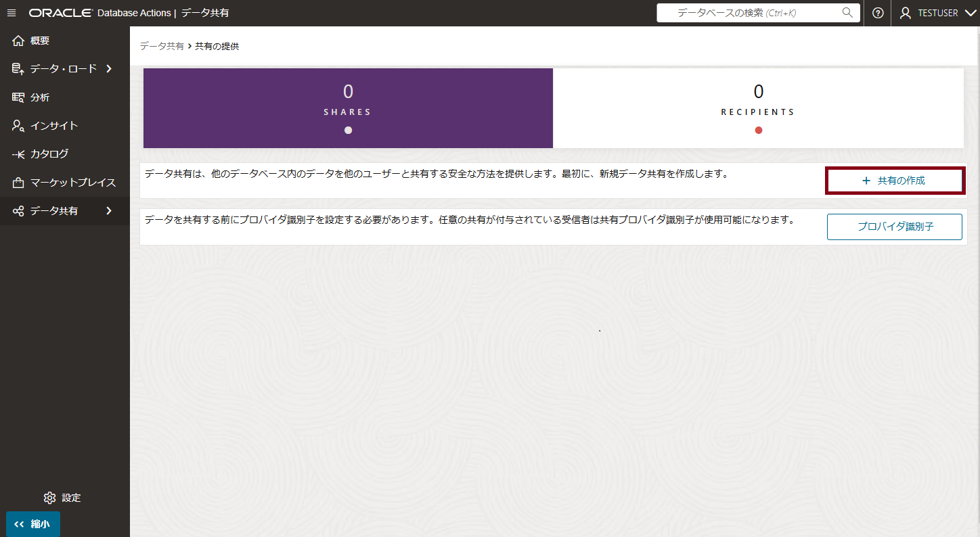Open the プロバイダ識別子 (Provider Identifier) dialog
Screen dimensions: 980x537
click(894, 227)
